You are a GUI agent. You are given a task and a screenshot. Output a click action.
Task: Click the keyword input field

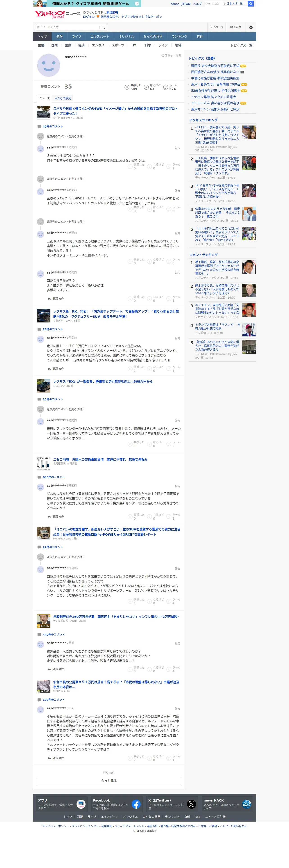(67, 27)
